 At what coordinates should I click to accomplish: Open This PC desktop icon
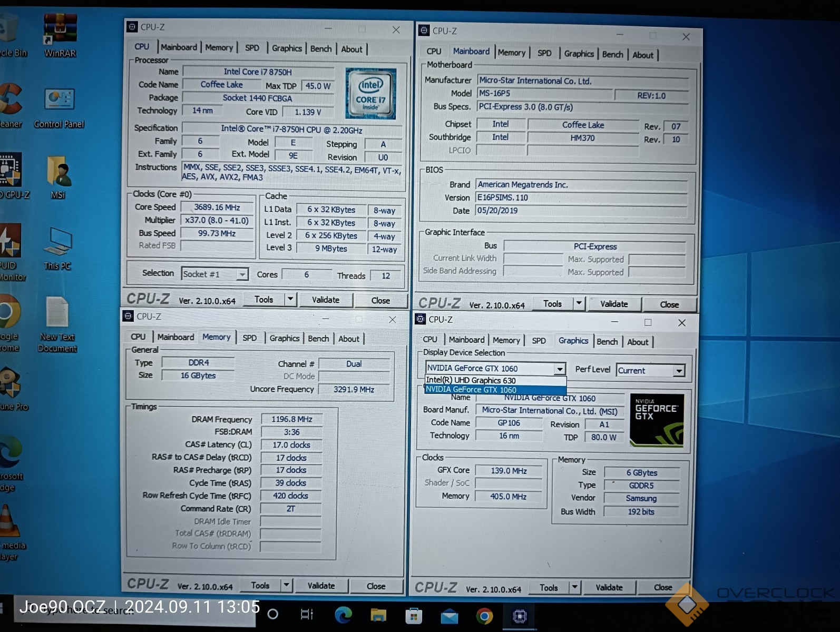pos(57,249)
